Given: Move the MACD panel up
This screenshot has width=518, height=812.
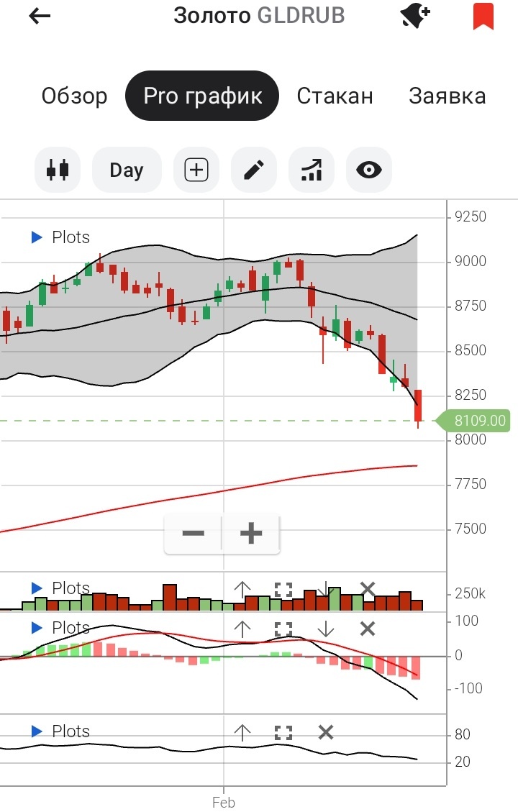Looking at the screenshot, I should pos(242,629).
